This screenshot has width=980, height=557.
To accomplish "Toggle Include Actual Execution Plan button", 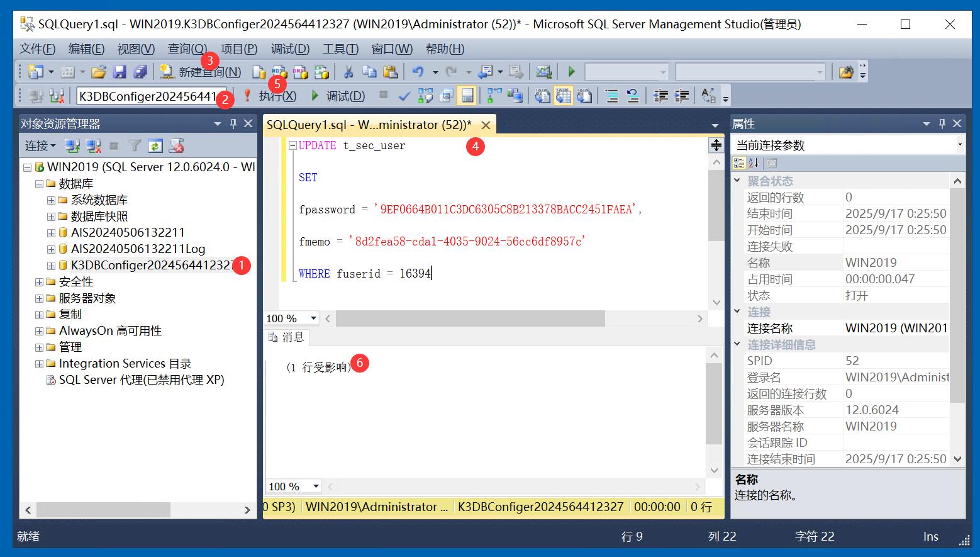I will pyautogui.click(x=494, y=96).
